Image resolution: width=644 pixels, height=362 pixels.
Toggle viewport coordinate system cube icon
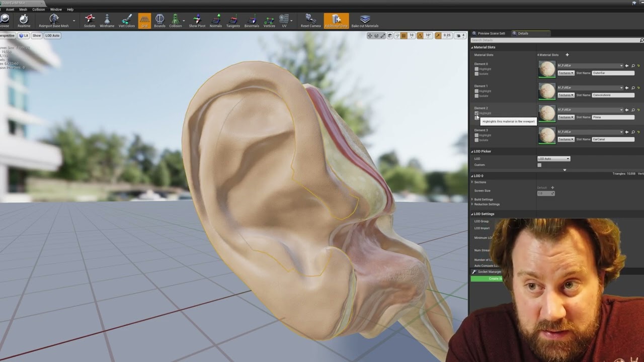pyautogui.click(x=390, y=36)
